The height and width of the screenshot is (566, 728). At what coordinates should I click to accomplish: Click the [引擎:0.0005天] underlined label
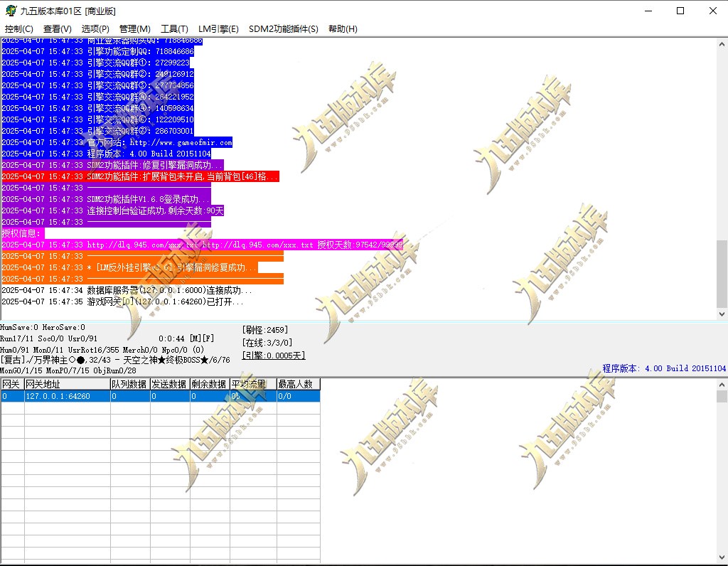[274, 356]
